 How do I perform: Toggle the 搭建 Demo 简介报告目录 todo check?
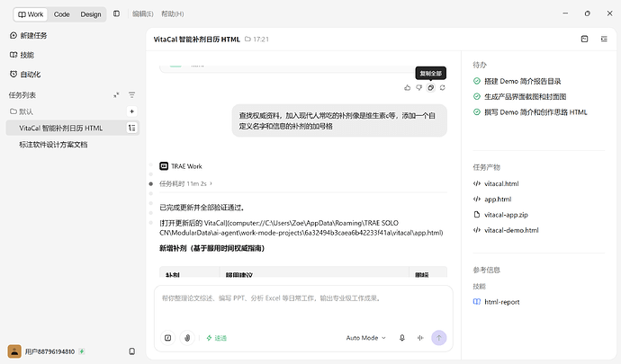[477, 81]
